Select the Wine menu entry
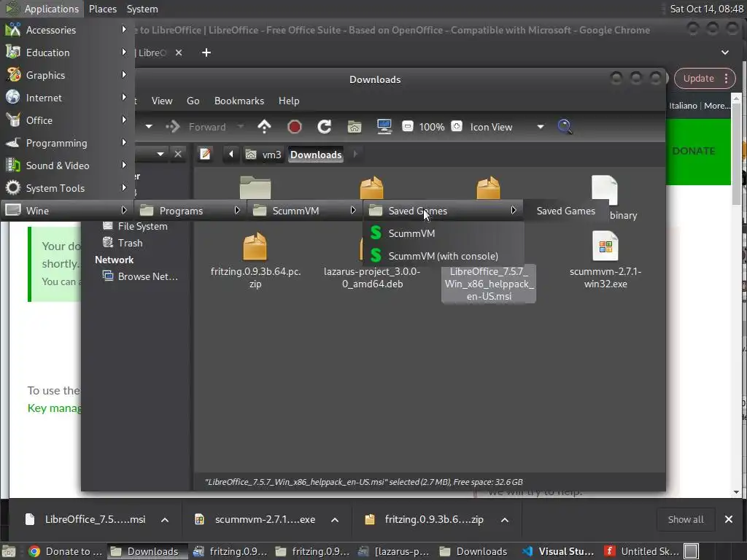The width and height of the screenshot is (747, 560). click(66, 211)
